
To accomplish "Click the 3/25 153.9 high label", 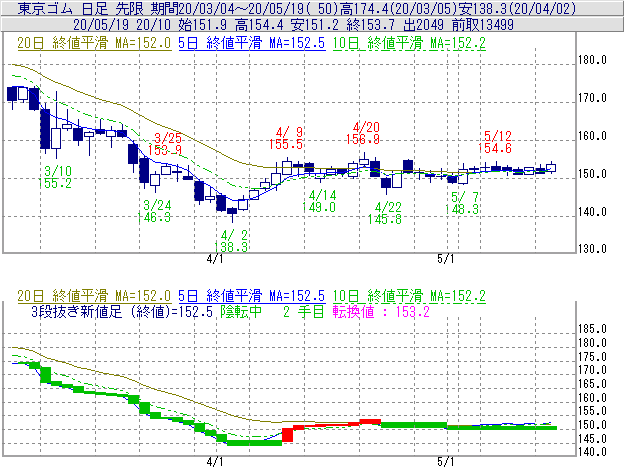I will pyautogui.click(x=165, y=144).
